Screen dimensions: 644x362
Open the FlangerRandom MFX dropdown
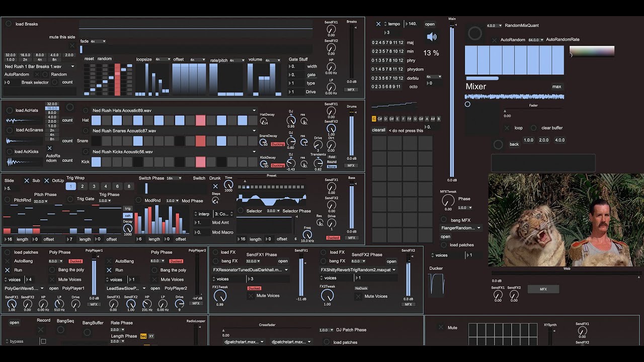[x=460, y=228]
